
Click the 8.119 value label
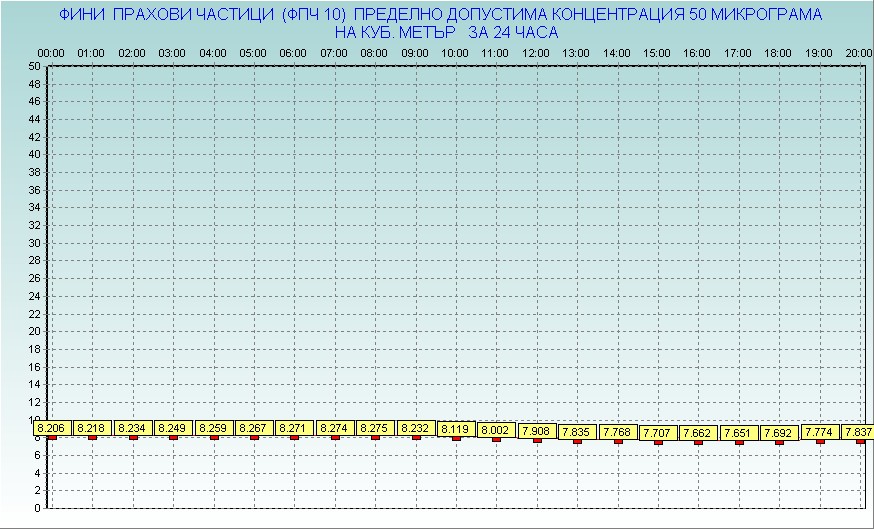(x=457, y=429)
